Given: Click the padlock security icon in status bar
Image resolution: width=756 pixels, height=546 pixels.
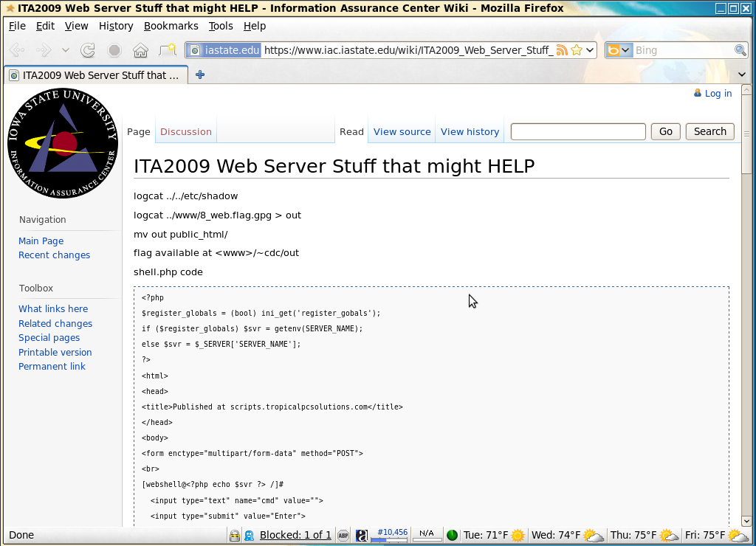Looking at the screenshot, I should (234, 536).
